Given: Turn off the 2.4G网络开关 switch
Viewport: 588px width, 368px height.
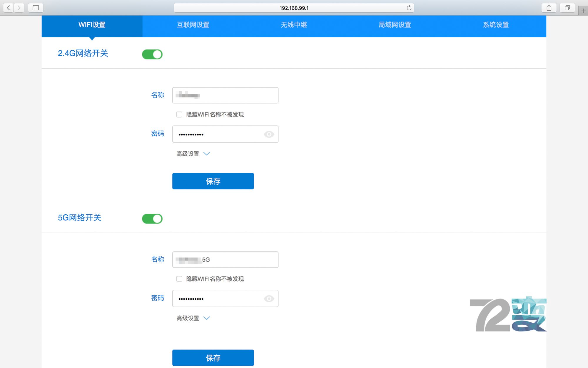Looking at the screenshot, I should 152,54.
